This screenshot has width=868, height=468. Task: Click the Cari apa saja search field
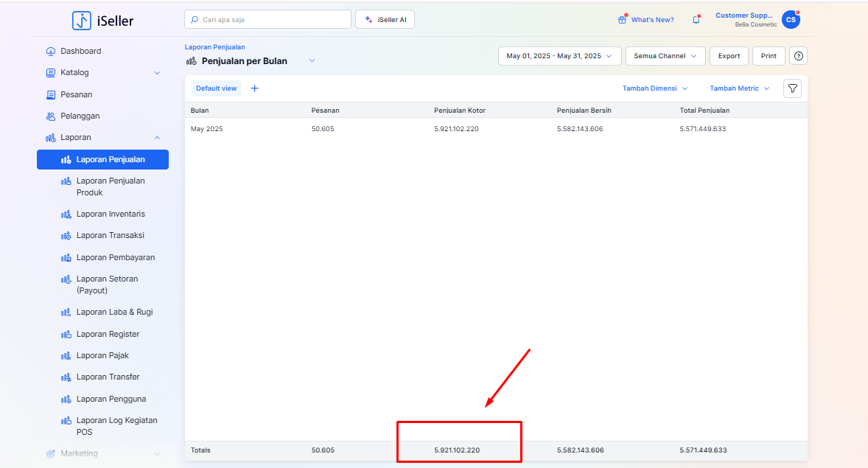coord(267,20)
